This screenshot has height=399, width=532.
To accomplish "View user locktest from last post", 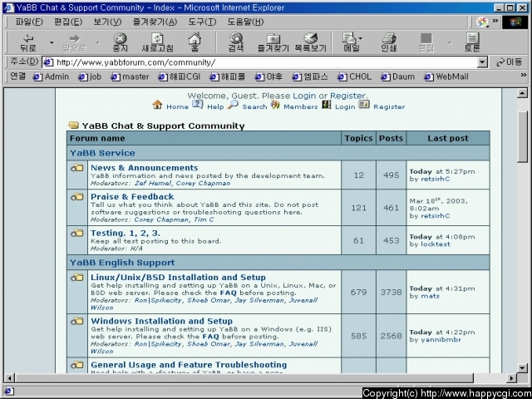I will click(436, 244).
